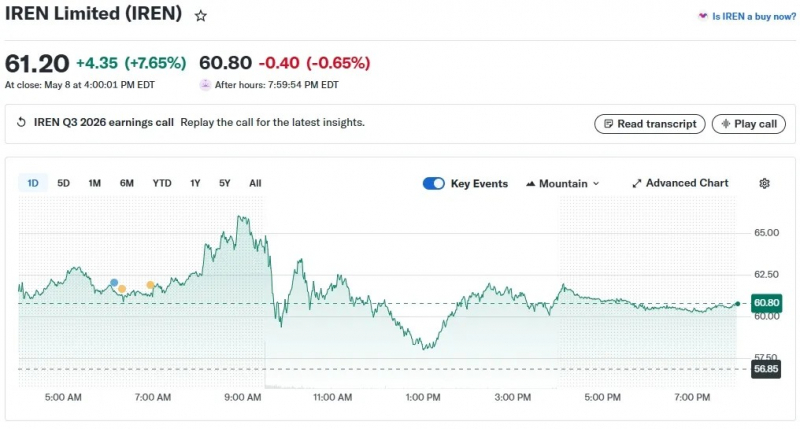Click the 60.80 current price label

(766, 303)
